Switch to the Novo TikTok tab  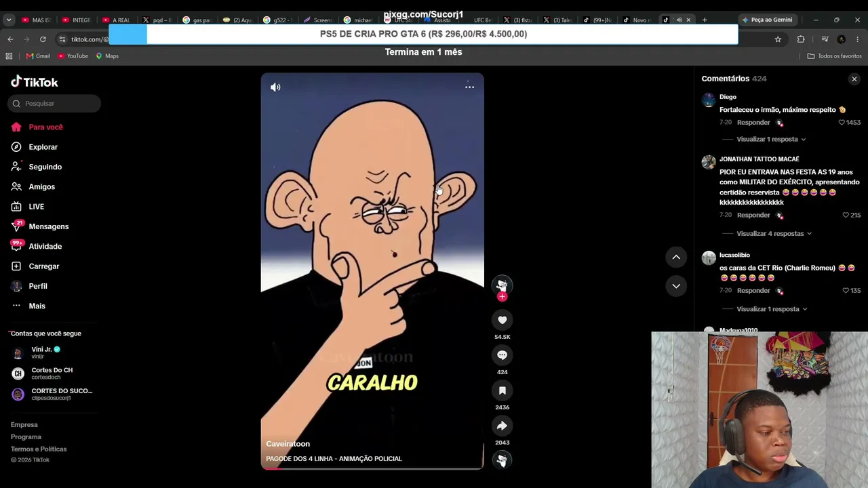tap(637, 20)
